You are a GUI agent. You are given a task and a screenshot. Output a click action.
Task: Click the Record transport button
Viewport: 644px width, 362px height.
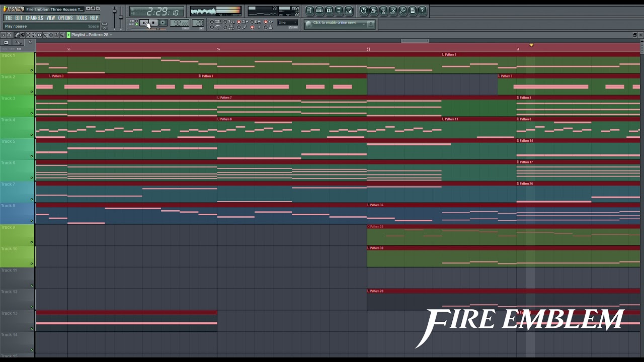tap(163, 23)
